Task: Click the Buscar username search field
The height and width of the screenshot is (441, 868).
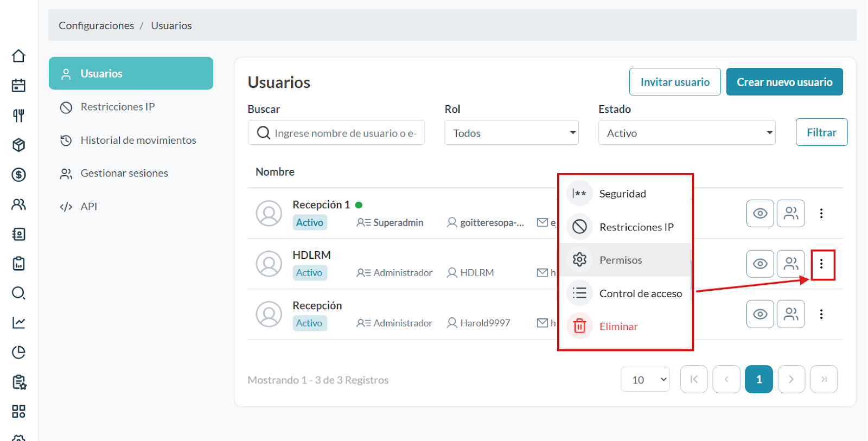Action: (344, 133)
